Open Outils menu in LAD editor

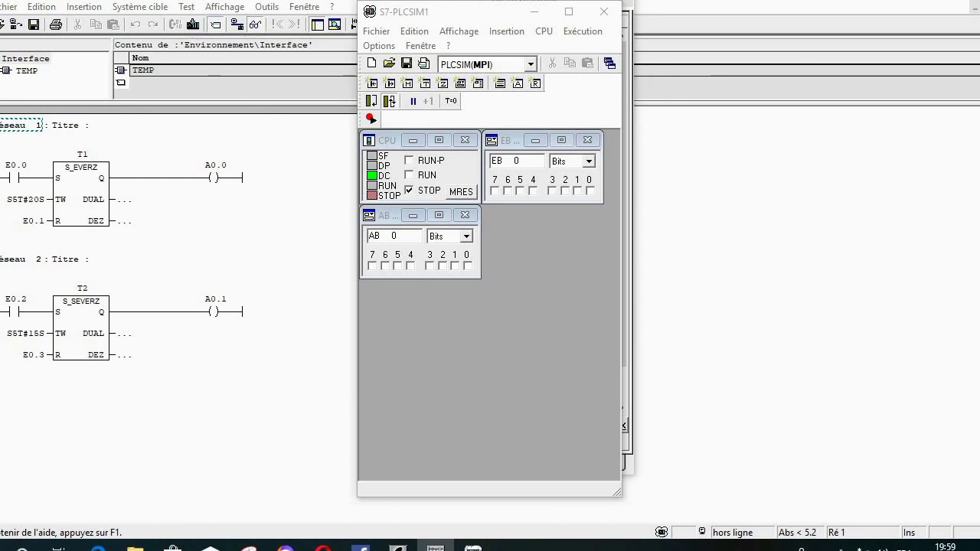(267, 7)
